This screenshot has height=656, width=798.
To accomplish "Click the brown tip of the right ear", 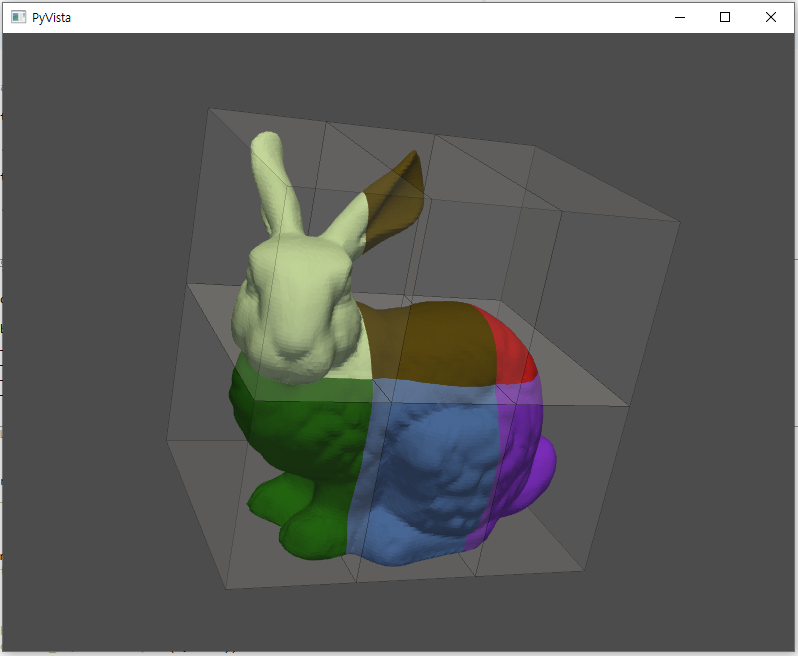I will pos(397,201).
